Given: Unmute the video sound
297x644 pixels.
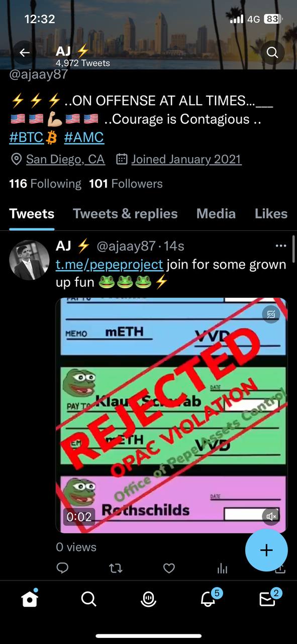Looking at the screenshot, I should 271,516.
